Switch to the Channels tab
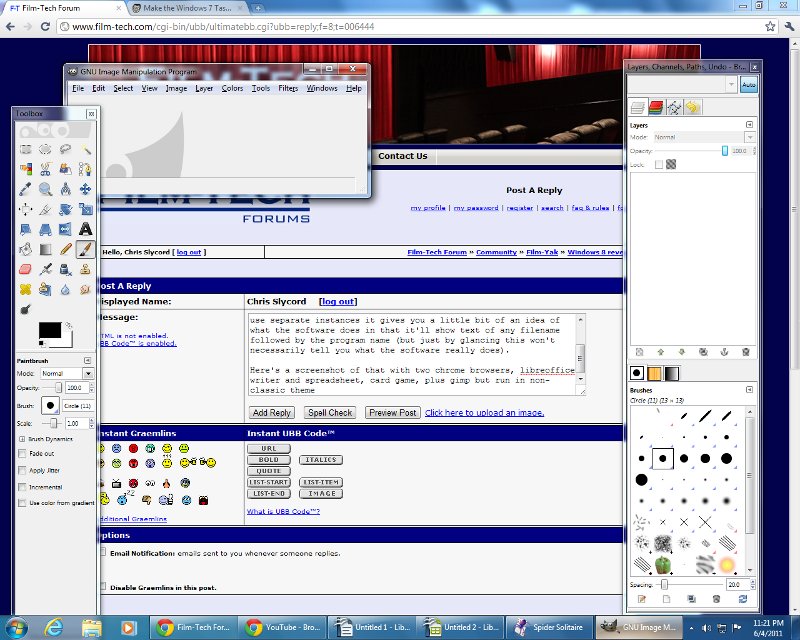The height and width of the screenshot is (640, 800). pos(656,107)
